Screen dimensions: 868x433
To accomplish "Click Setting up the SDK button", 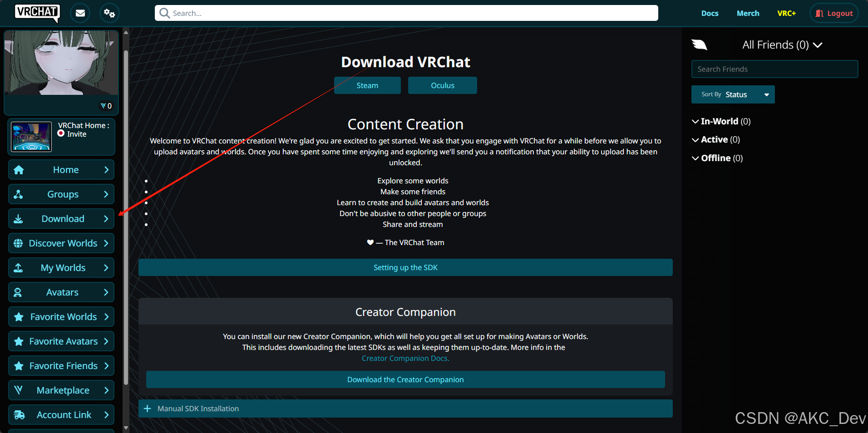I will pos(405,267).
